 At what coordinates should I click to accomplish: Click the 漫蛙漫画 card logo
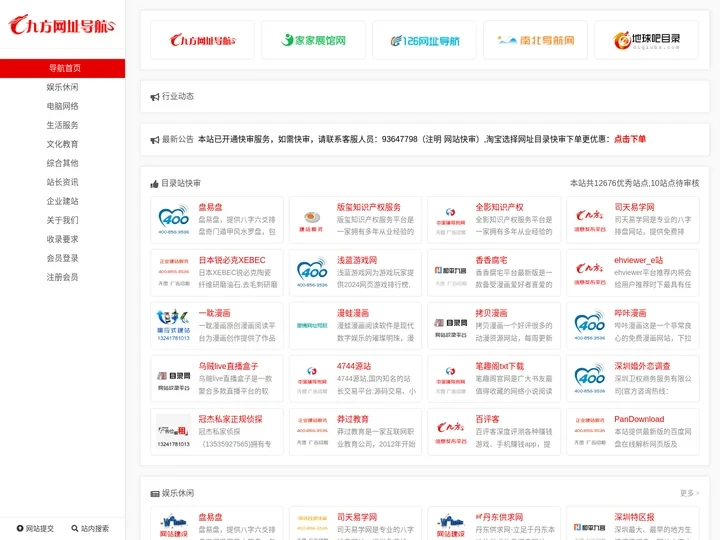(x=312, y=325)
